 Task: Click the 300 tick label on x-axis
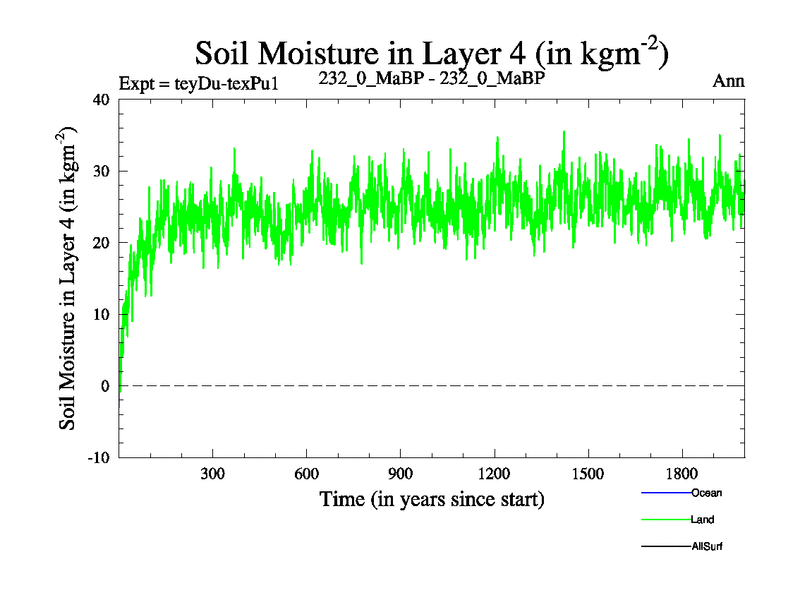(213, 473)
